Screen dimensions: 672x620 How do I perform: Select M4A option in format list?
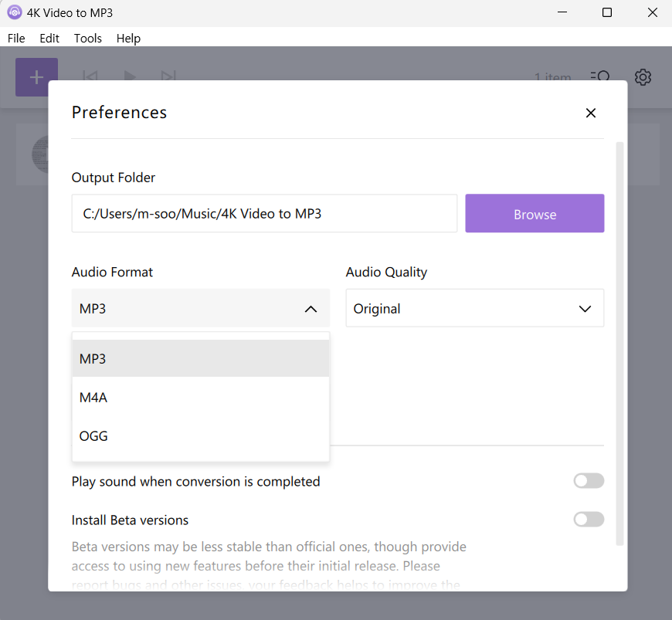tap(201, 397)
